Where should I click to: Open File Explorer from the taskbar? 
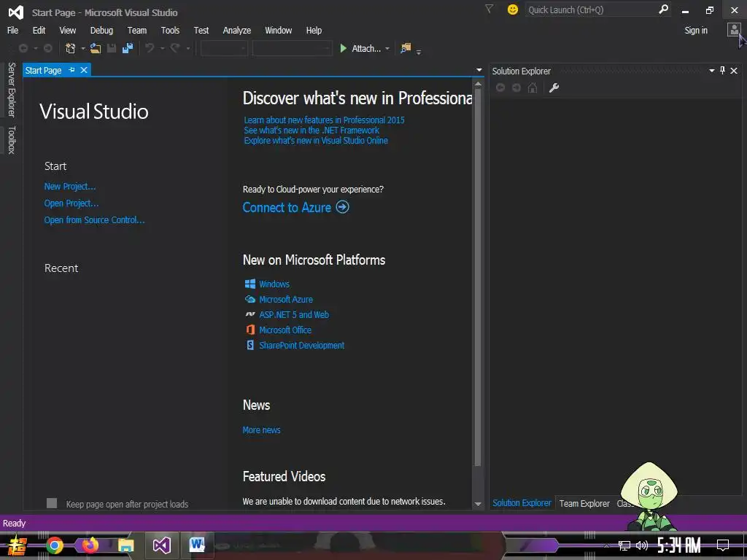click(x=125, y=545)
